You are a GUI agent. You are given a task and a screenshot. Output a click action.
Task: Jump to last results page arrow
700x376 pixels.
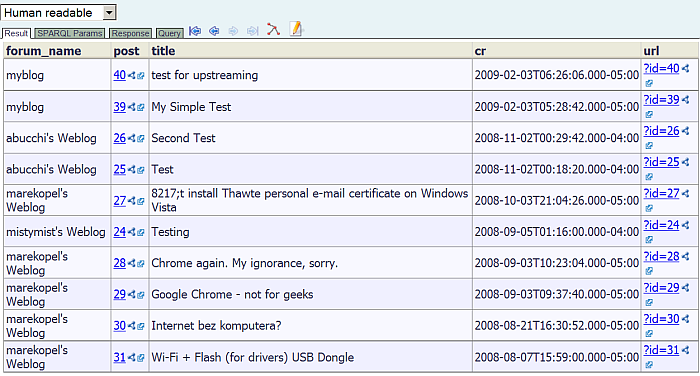[x=253, y=31]
